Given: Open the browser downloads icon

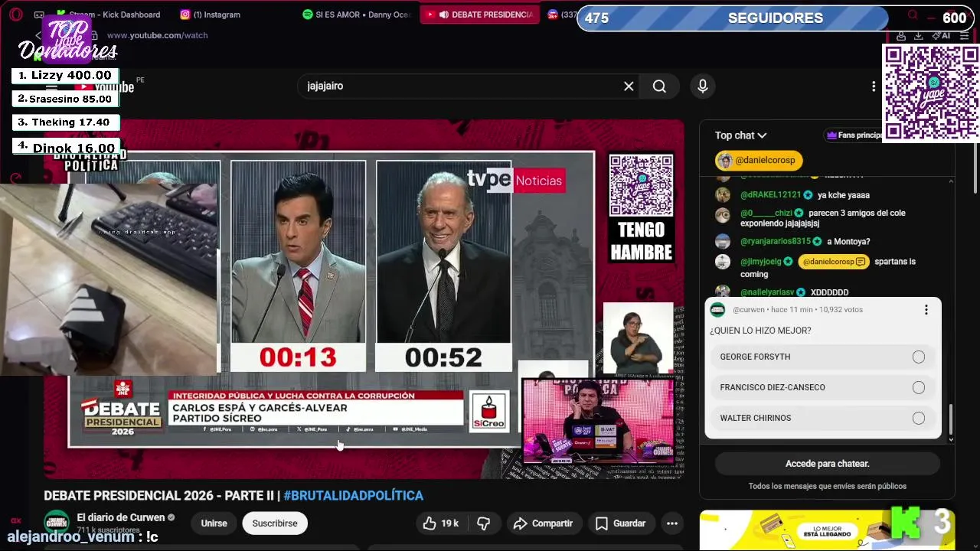Looking at the screenshot, I should point(918,35).
